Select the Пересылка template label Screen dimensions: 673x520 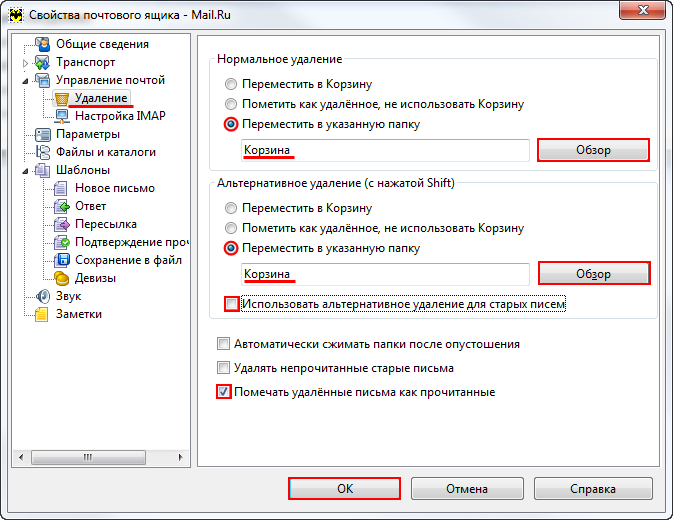[106, 224]
